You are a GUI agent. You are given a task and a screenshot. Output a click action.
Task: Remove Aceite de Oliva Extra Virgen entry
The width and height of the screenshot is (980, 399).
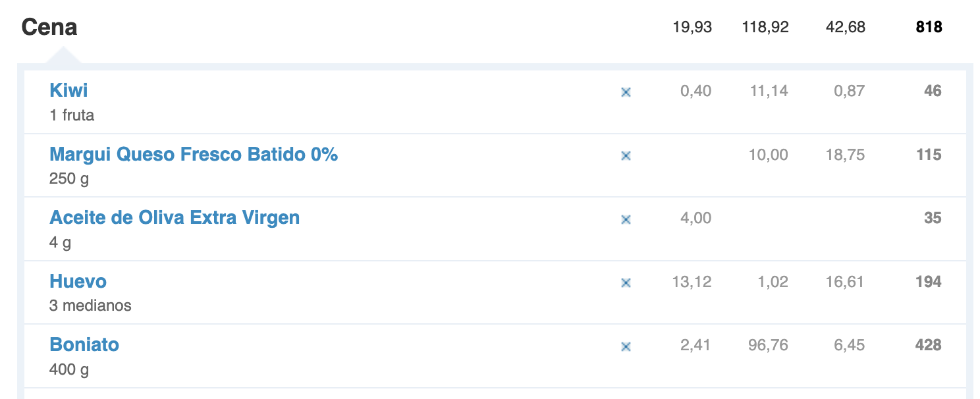(626, 219)
